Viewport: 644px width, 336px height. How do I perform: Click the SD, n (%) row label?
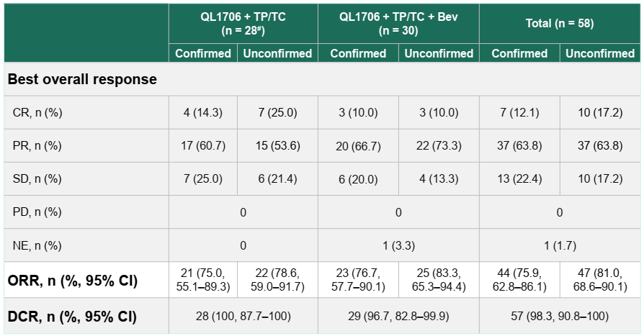(x=37, y=179)
